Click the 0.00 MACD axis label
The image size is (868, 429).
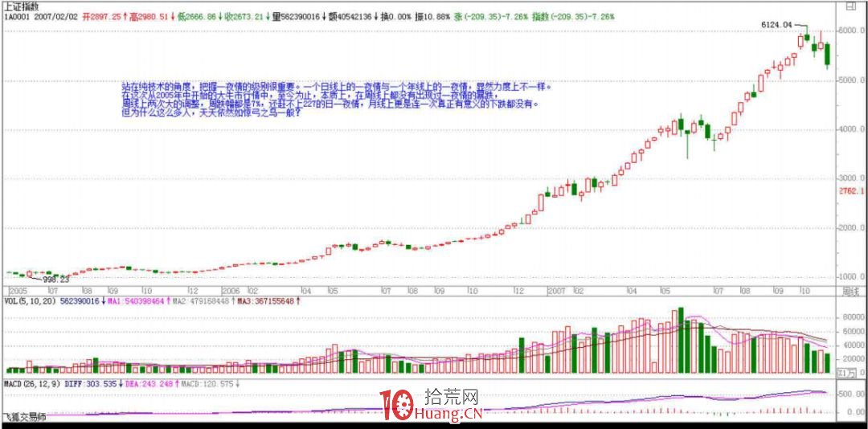tap(856, 412)
